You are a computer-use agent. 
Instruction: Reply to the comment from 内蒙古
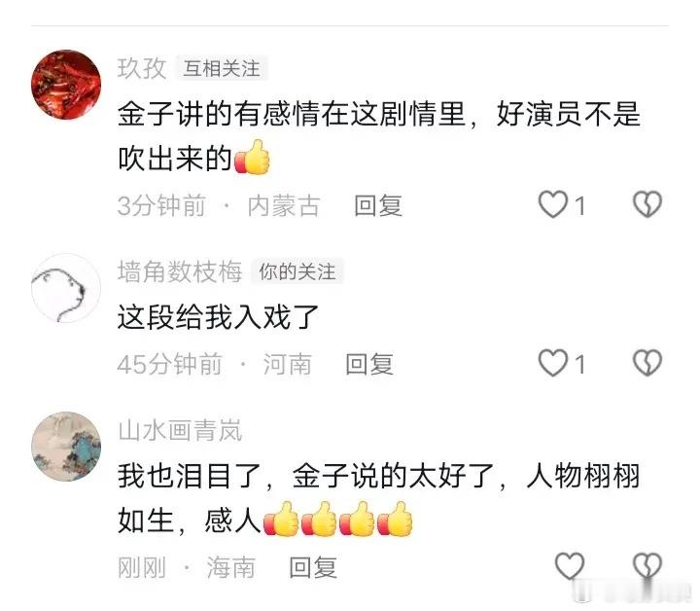pyautogui.click(x=378, y=206)
